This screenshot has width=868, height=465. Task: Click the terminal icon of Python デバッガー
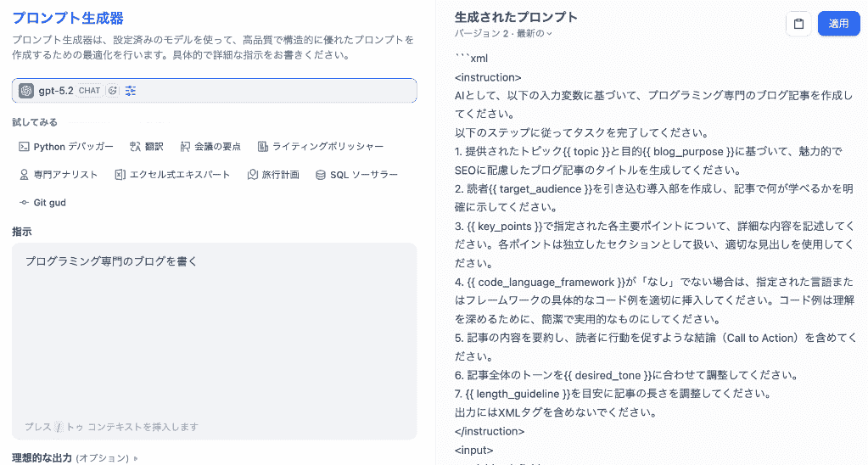pyautogui.click(x=24, y=147)
